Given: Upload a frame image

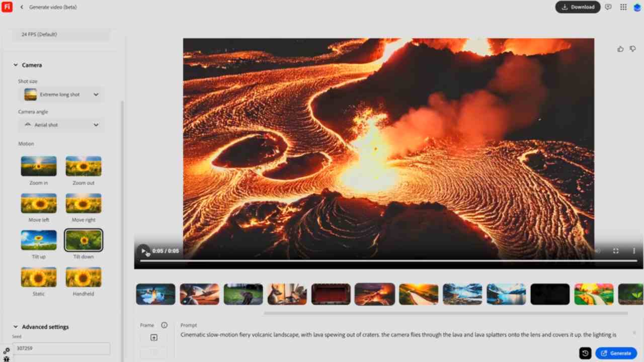Looking at the screenshot, I should click(x=154, y=338).
